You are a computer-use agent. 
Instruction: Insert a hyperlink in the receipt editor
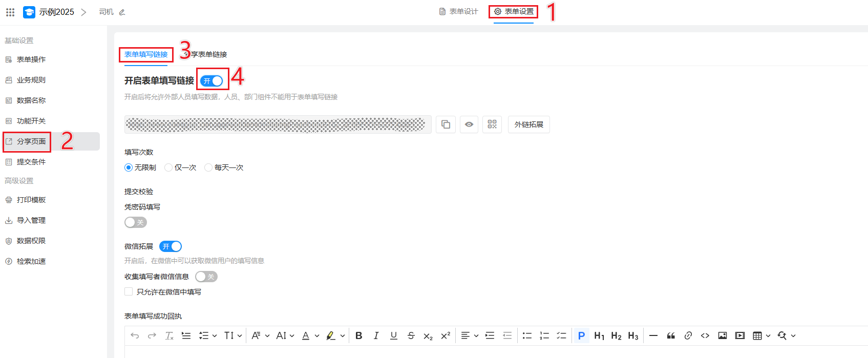[688, 335]
